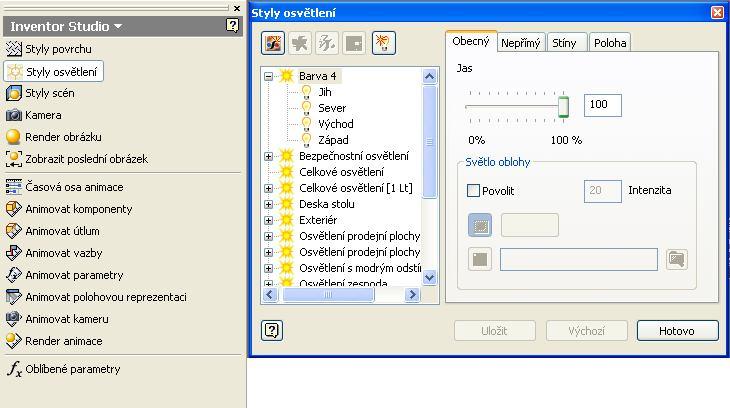
Task: Expand Deska stolu style
Action: [x=268, y=204]
